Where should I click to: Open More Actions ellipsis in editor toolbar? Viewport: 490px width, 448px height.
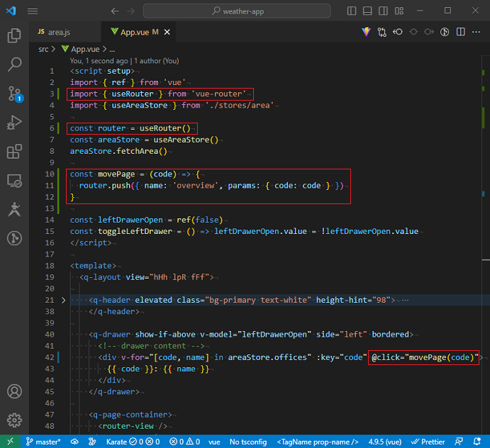point(476,32)
